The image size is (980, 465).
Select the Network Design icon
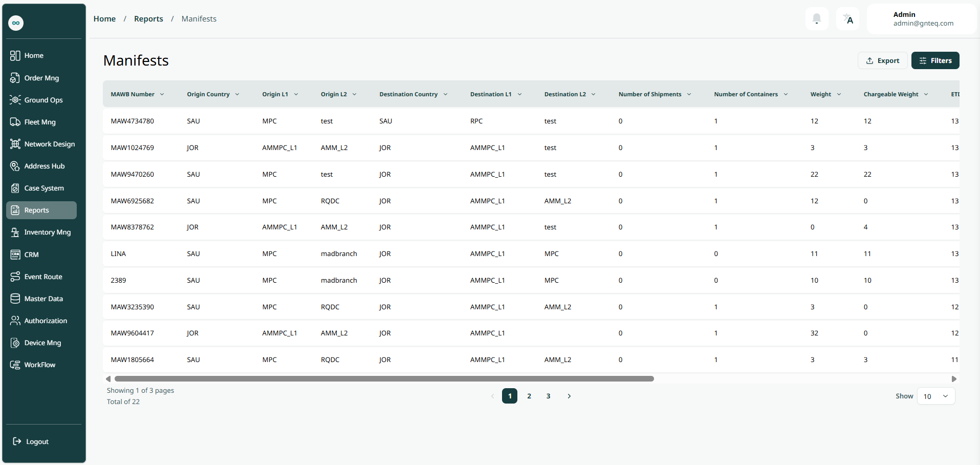coord(15,144)
